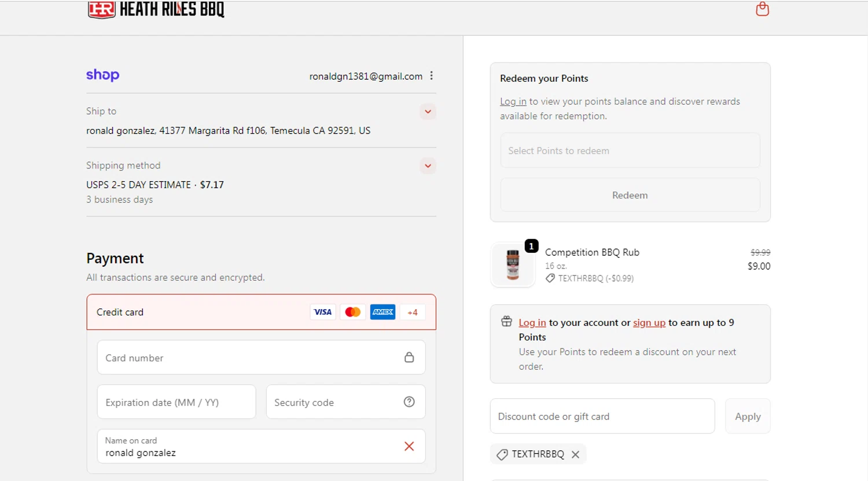The image size is (868, 481).
Task: Click the Log in link to earn points
Action: point(532,322)
